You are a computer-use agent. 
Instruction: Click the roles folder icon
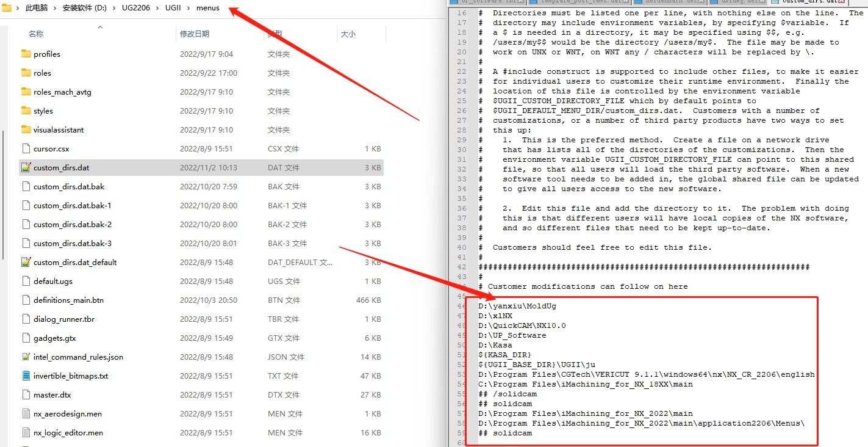click(x=26, y=73)
